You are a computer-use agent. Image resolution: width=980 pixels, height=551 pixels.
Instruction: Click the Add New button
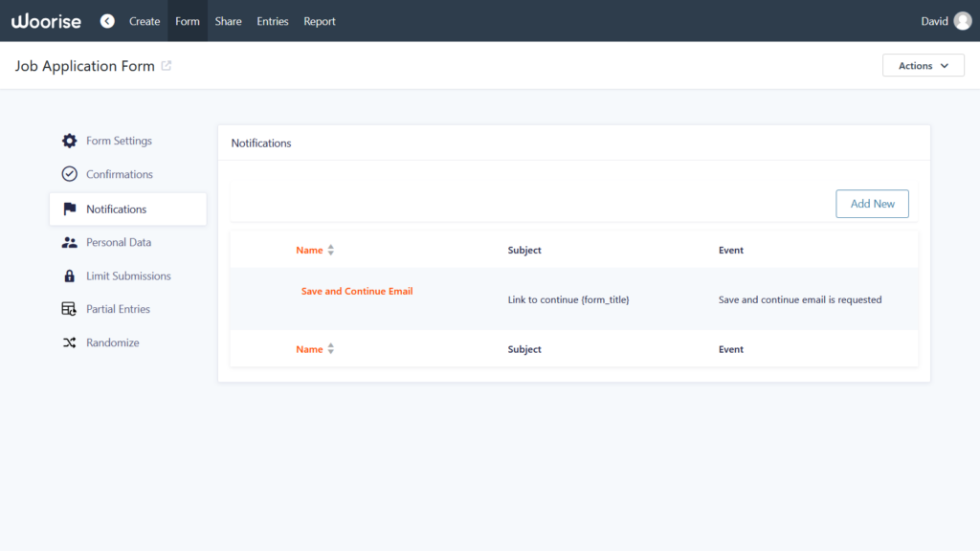pyautogui.click(x=872, y=204)
